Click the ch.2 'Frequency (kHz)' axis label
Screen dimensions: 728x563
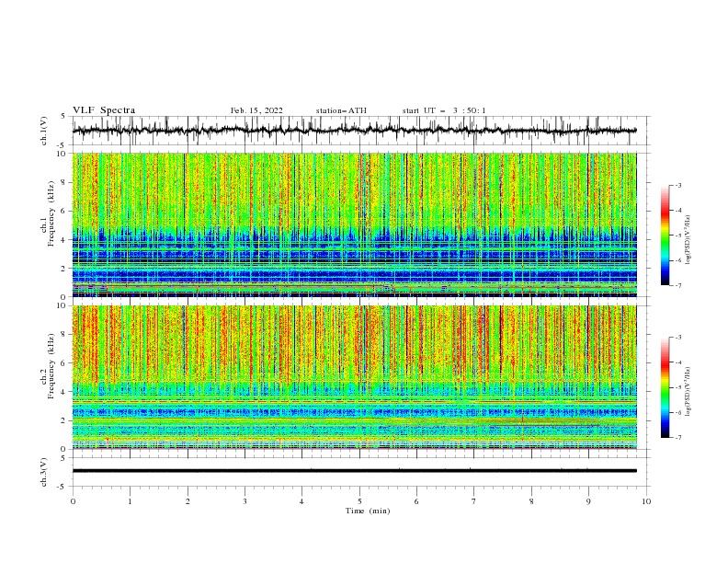coord(51,365)
